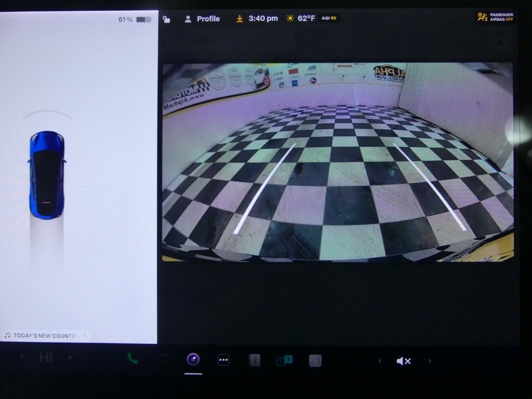Open the three-dots all apps launcher
This screenshot has width=532, height=399.
pyautogui.click(x=224, y=360)
